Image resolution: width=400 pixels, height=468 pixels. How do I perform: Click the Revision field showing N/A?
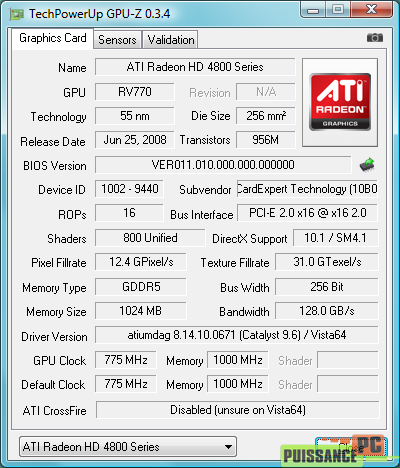coord(266,92)
